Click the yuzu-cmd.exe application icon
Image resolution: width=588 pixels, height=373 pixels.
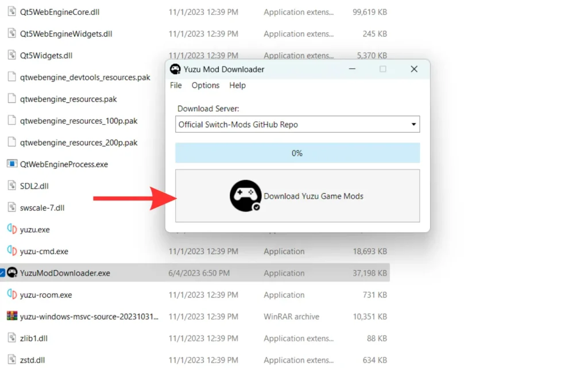click(12, 251)
